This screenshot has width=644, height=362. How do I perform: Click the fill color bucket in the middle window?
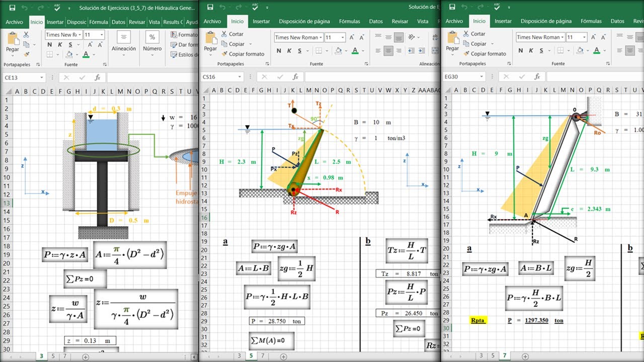coord(338,51)
